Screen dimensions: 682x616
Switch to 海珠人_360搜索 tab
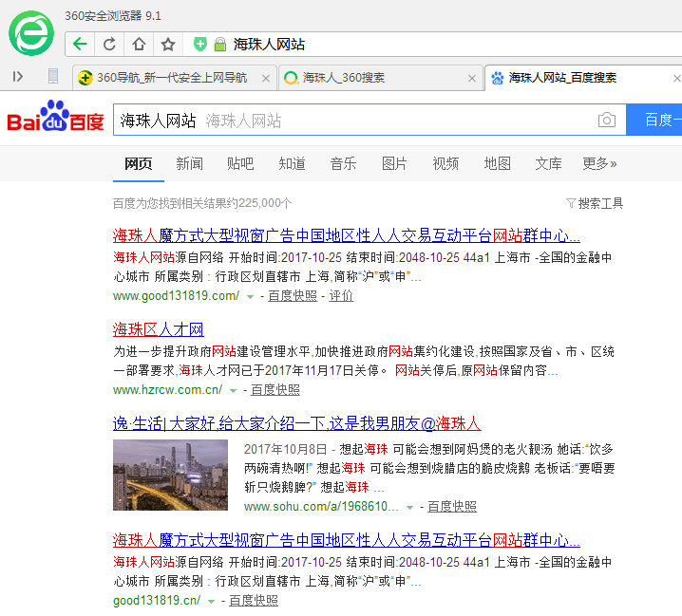coord(381,78)
